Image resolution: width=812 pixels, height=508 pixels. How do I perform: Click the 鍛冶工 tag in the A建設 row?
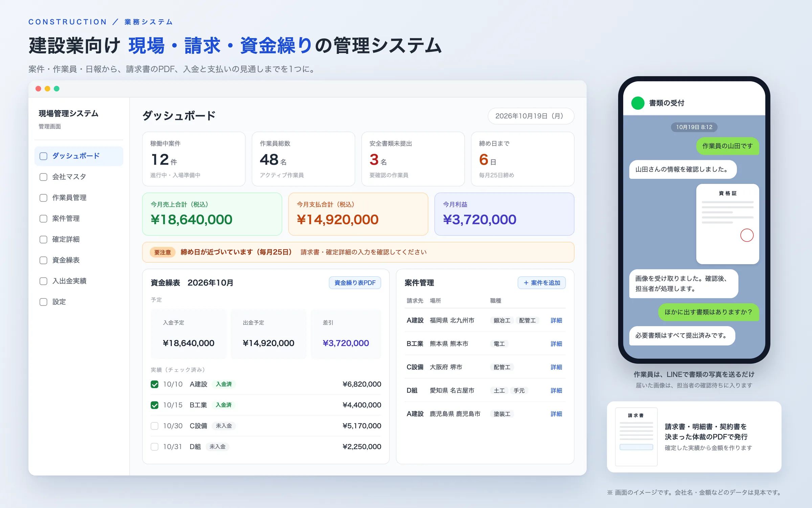[502, 320]
